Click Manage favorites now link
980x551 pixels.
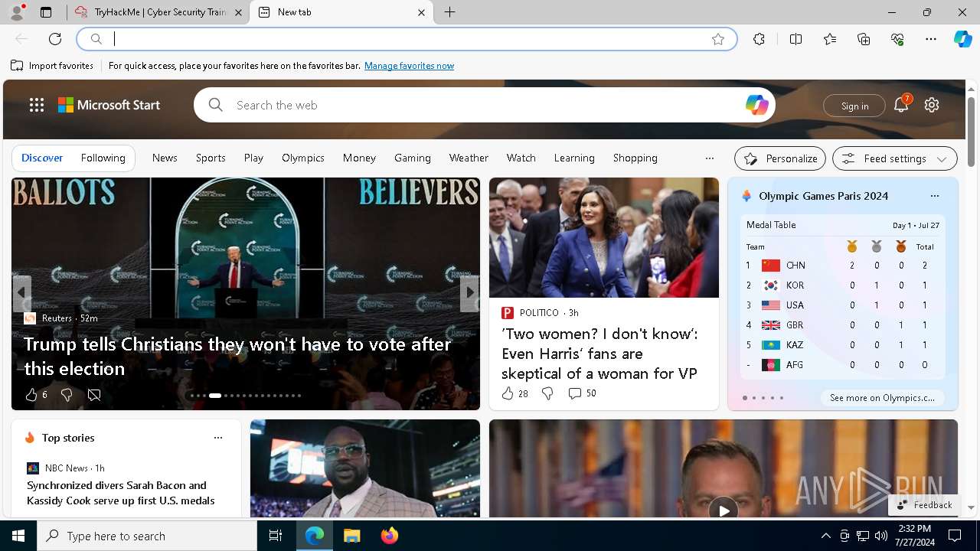[x=409, y=66]
